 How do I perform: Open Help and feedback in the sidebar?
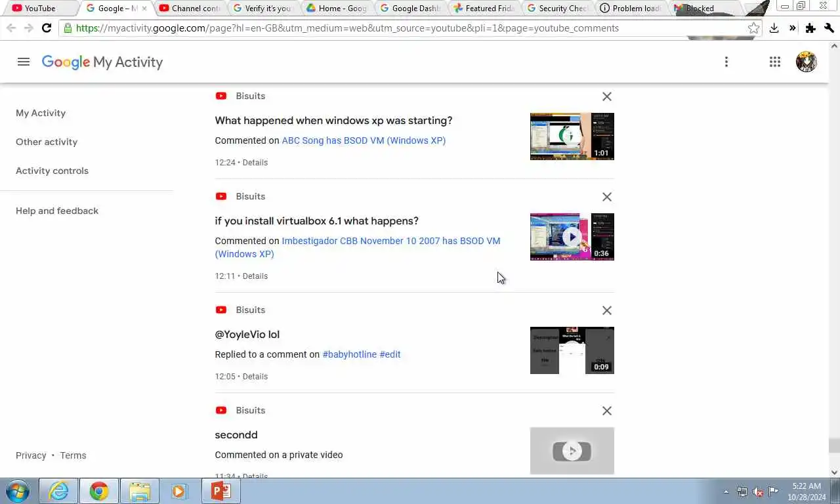point(57,211)
